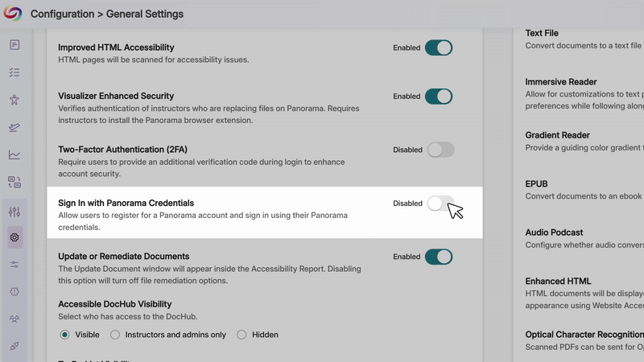Select the gear General Settings icon
644x362 pixels.
coord(14,237)
